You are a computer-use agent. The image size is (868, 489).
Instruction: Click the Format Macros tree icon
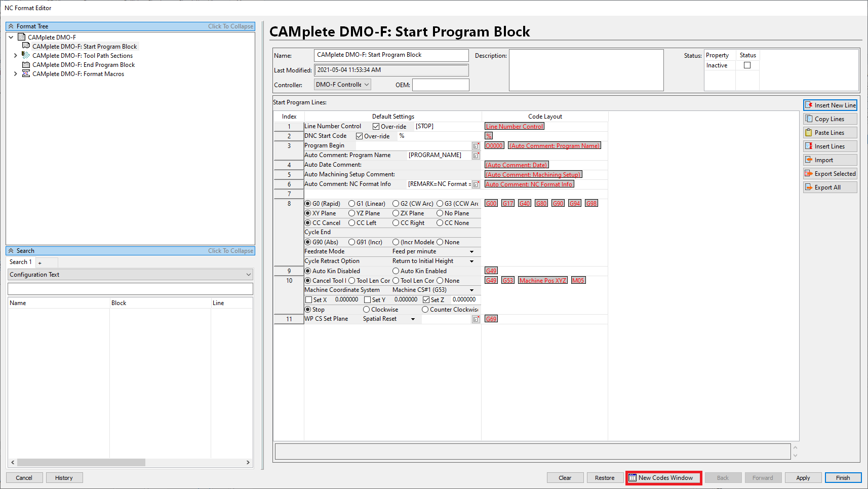point(26,73)
